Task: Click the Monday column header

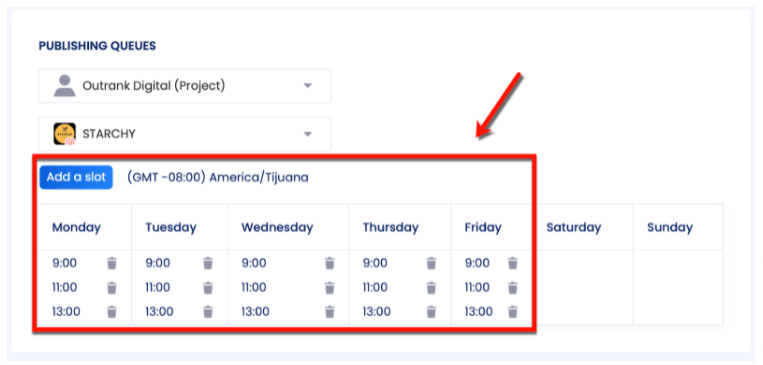Action: click(x=76, y=227)
